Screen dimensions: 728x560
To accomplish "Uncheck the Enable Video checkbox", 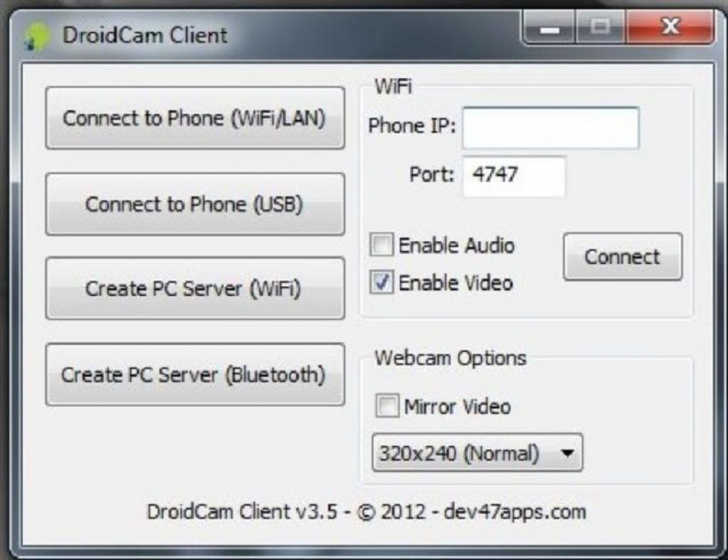I will point(382,282).
